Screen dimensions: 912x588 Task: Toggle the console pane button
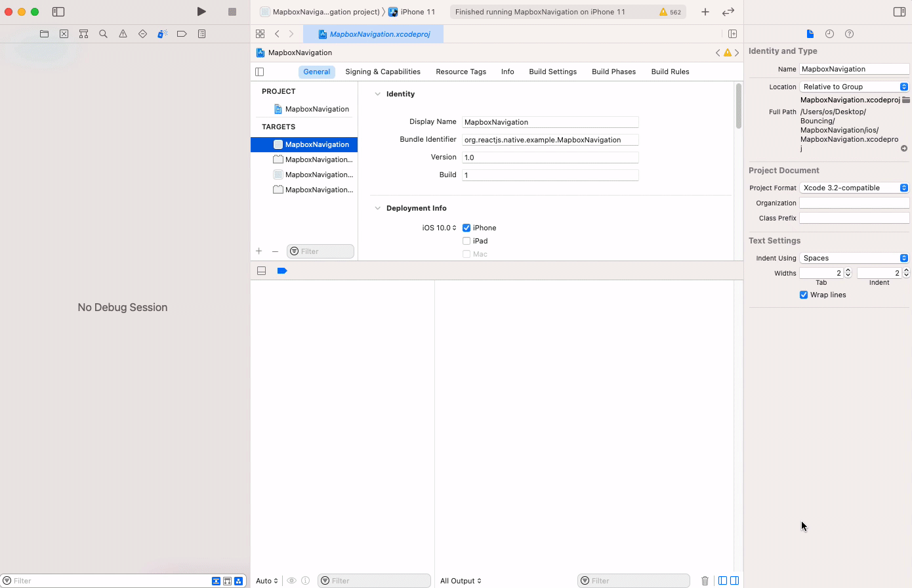(734, 581)
